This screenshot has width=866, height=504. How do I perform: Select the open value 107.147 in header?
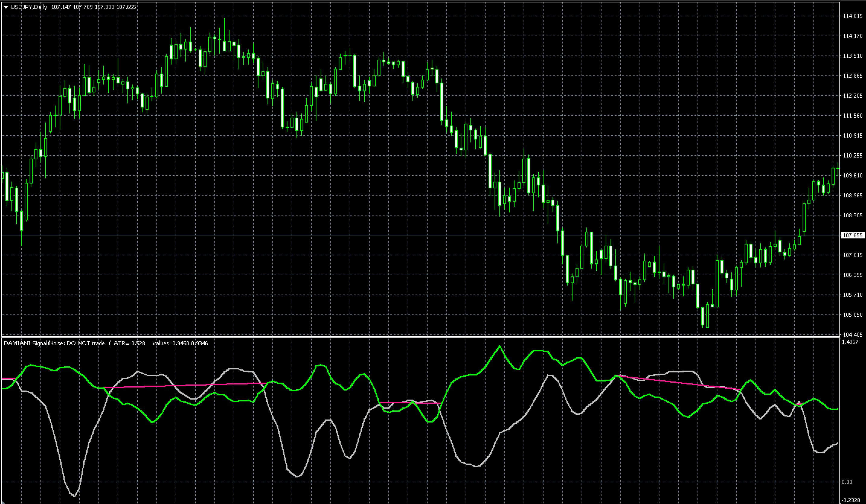[x=61, y=7]
